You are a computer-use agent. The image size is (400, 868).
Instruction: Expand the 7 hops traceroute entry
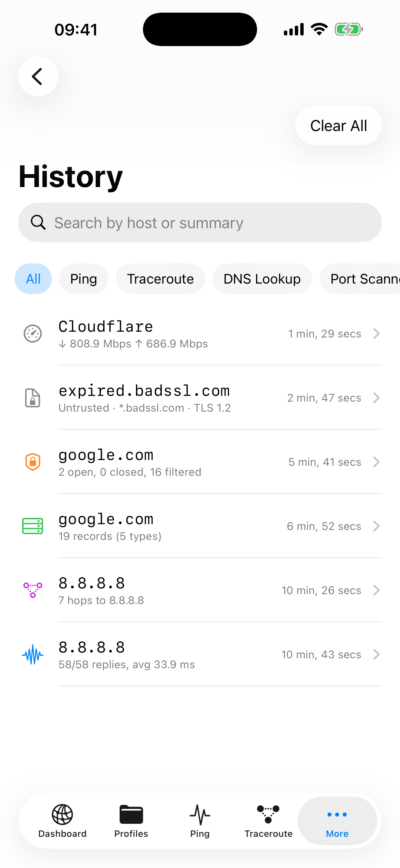coord(377,590)
